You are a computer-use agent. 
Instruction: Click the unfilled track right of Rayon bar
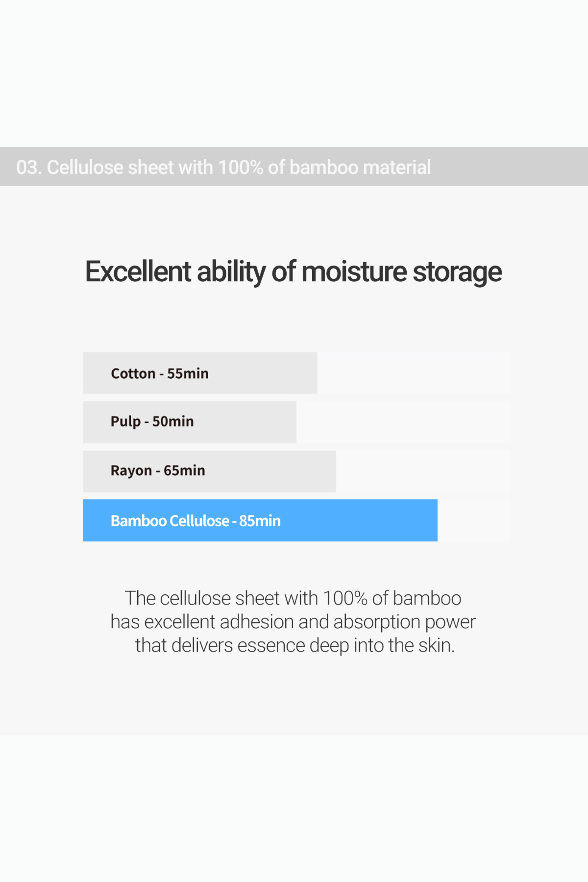point(423,471)
